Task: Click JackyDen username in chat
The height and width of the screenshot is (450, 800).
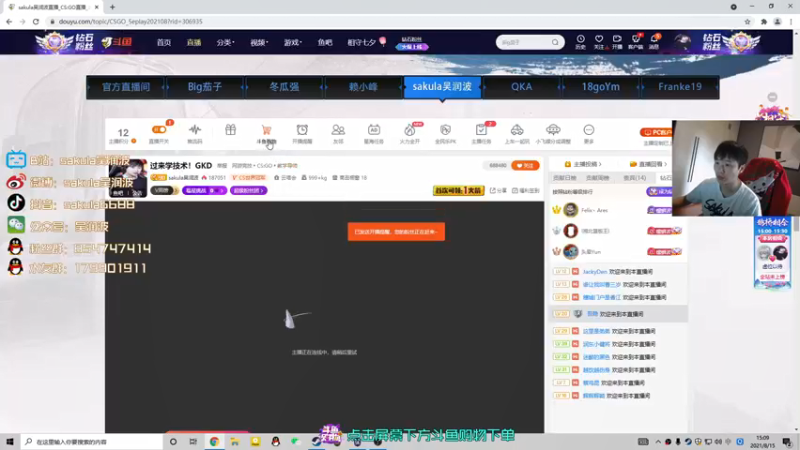Action: 595,272
